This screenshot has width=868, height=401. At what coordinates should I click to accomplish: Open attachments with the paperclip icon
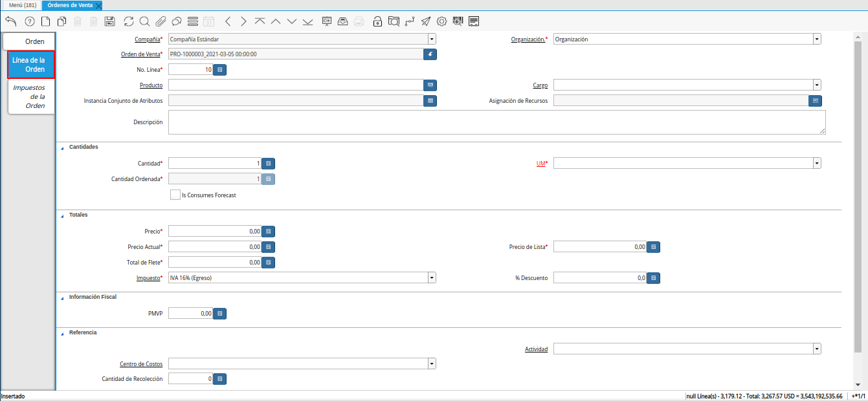pyautogui.click(x=161, y=21)
